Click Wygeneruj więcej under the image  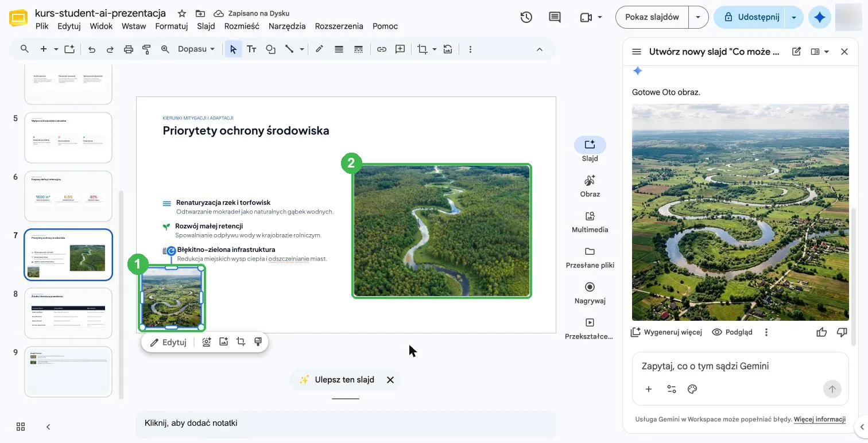[x=666, y=332]
